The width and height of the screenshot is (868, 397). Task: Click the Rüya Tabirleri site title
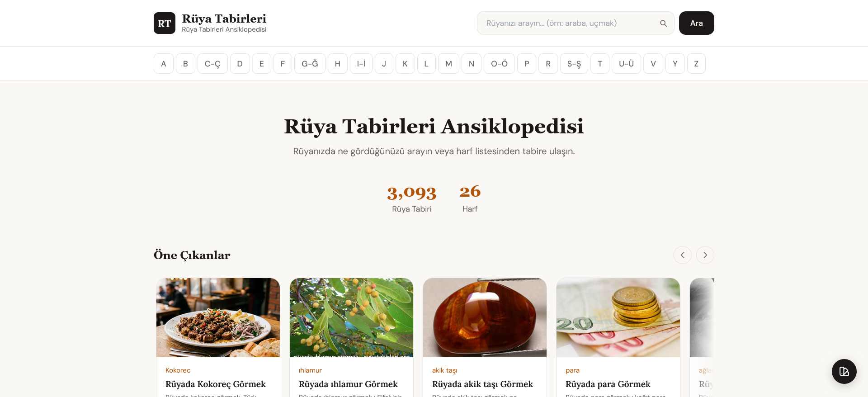[x=224, y=19]
